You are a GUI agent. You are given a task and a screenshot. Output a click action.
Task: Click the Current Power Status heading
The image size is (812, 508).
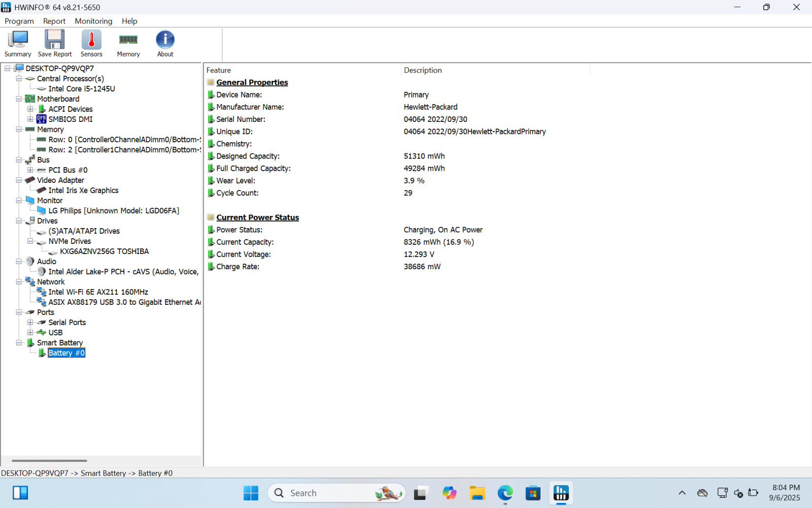258,217
